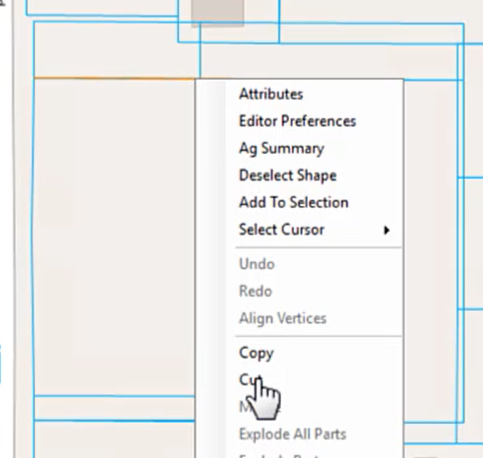Click inside the large selected shape left of menu

coord(115,237)
